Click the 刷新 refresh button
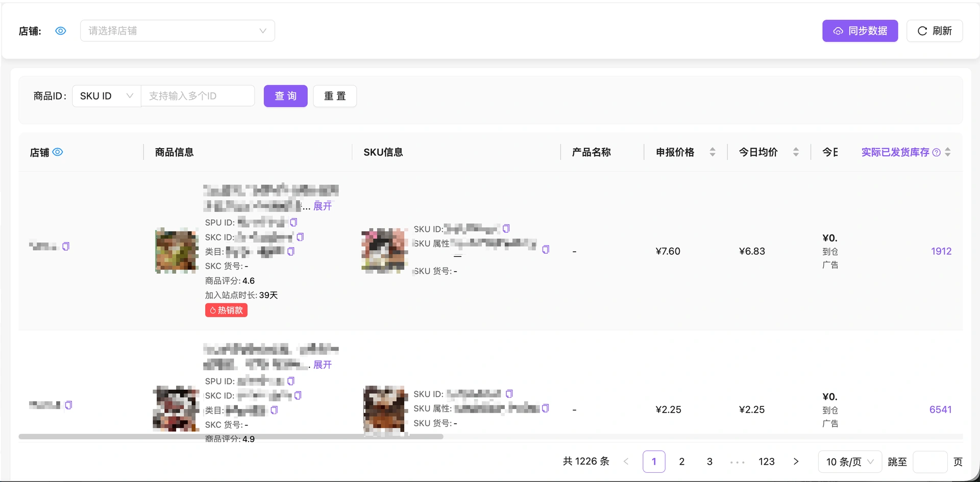Screen dimensions: 980x482 coord(935,31)
